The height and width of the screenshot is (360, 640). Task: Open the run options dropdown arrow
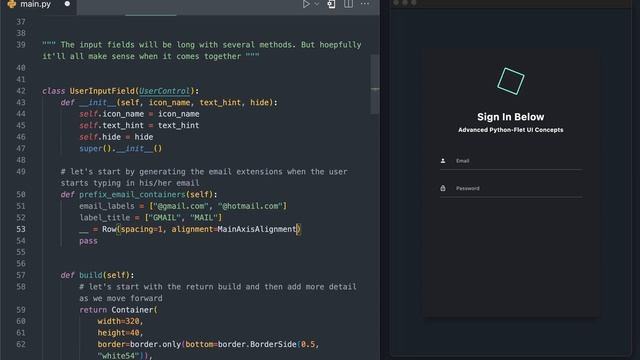tap(316, 4)
